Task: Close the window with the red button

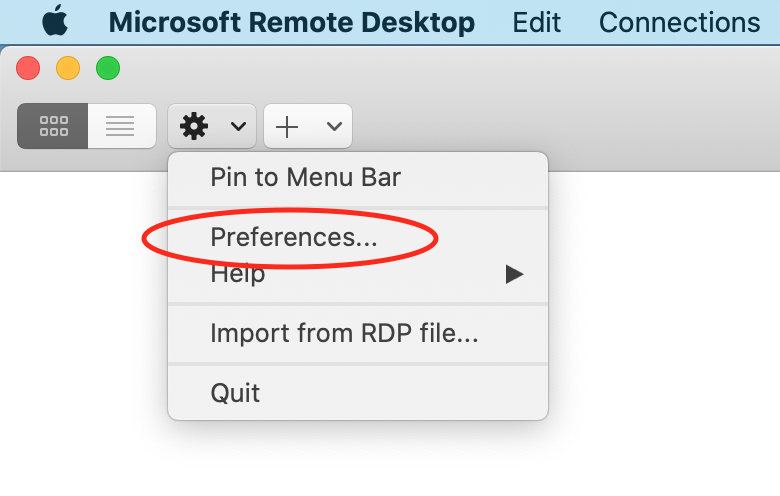Action: click(x=28, y=68)
